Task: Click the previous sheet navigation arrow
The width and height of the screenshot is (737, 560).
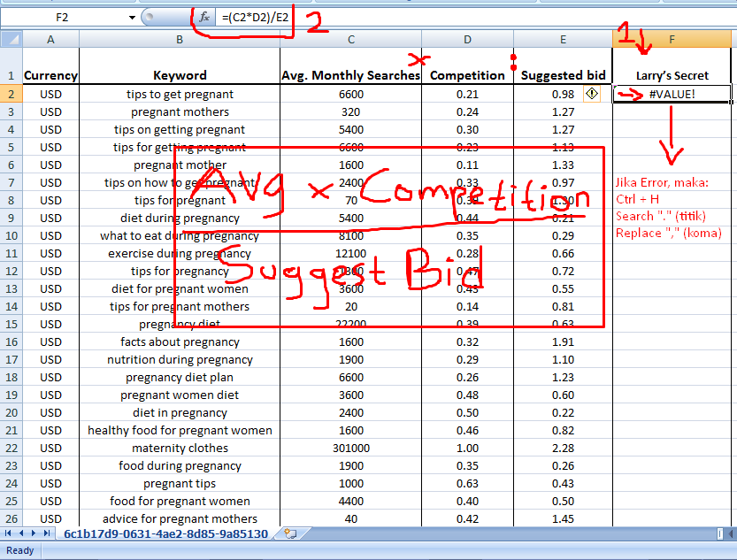Action: [x=21, y=532]
